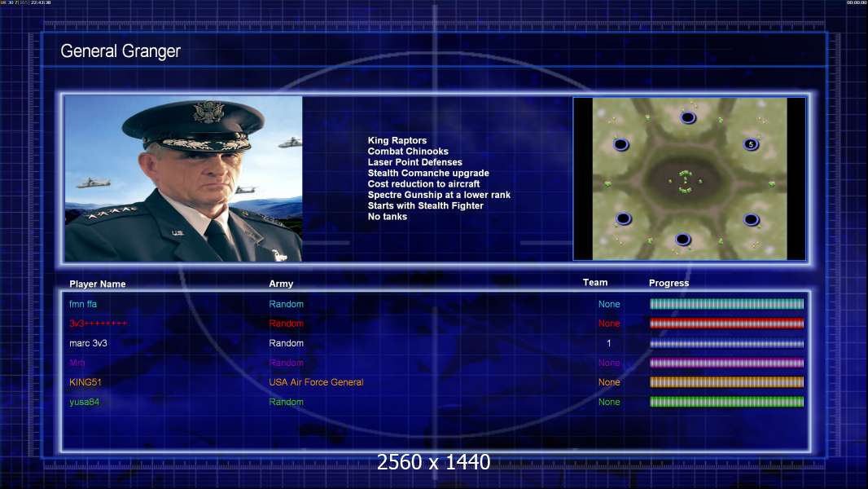Select player name 3v3++++++++

click(98, 324)
